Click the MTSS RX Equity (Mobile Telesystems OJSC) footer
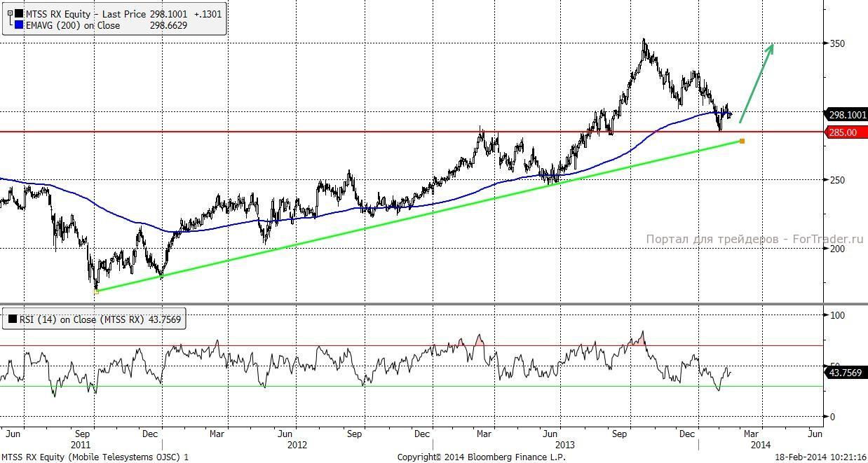The height and width of the screenshot is (463, 868). 95,457
